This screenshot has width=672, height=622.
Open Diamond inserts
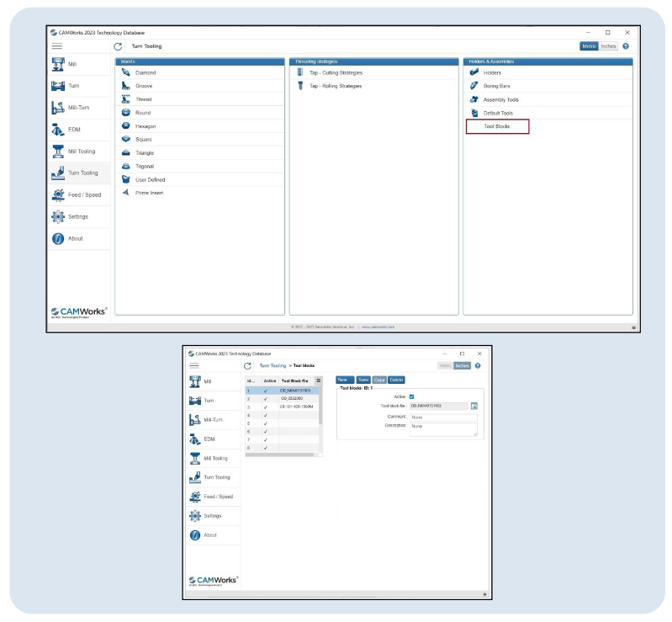tap(199, 73)
